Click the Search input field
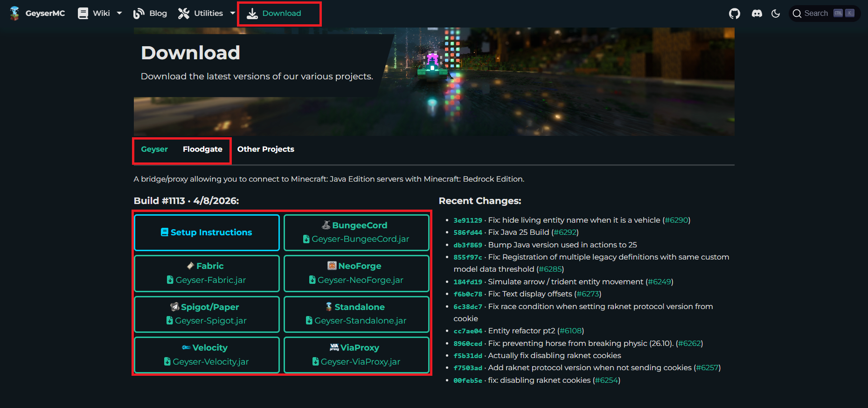Viewport: 868px width, 408px height. [824, 14]
